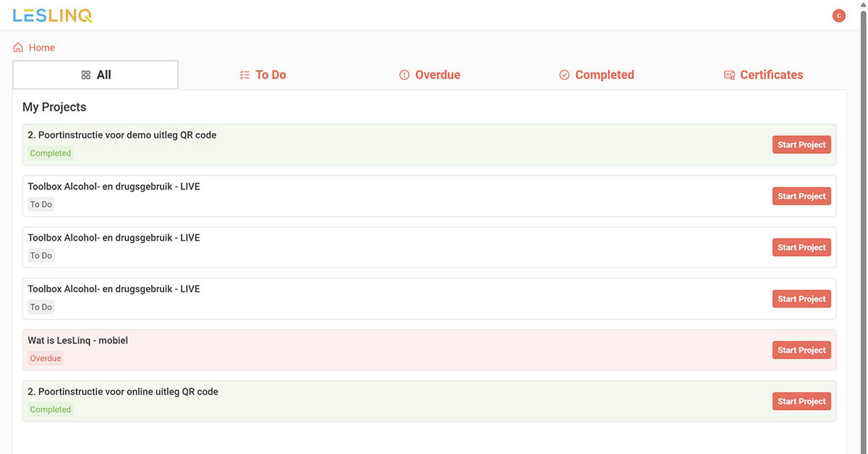Open the user avatar menu
868x454 pixels.
pos(839,15)
